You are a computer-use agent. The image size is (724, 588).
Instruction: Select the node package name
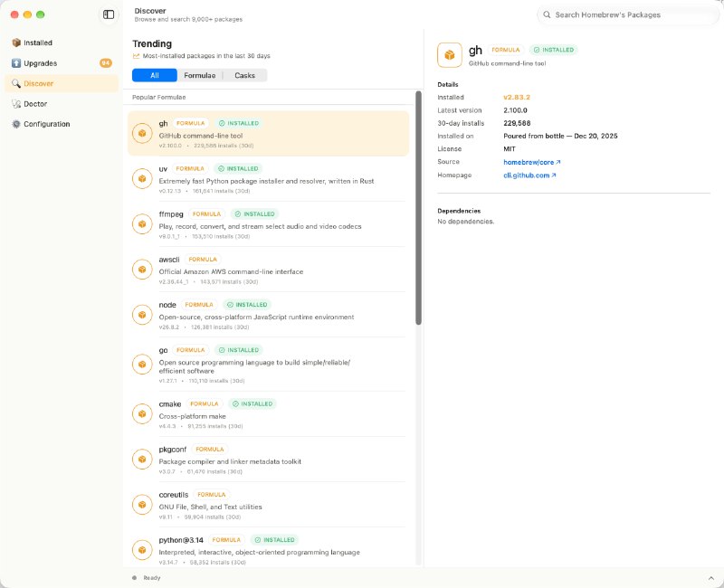coord(167,305)
